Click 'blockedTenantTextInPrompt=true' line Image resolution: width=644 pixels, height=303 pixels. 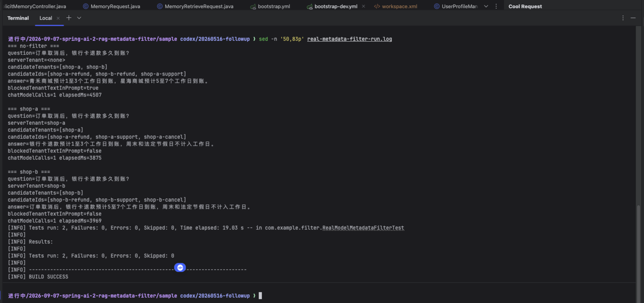pyautogui.click(x=53, y=88)
